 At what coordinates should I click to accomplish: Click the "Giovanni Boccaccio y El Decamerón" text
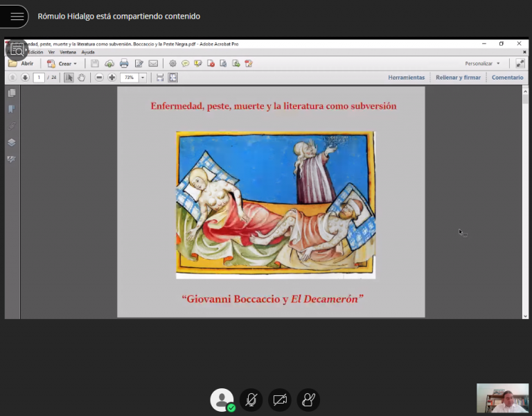pos(272,299)
